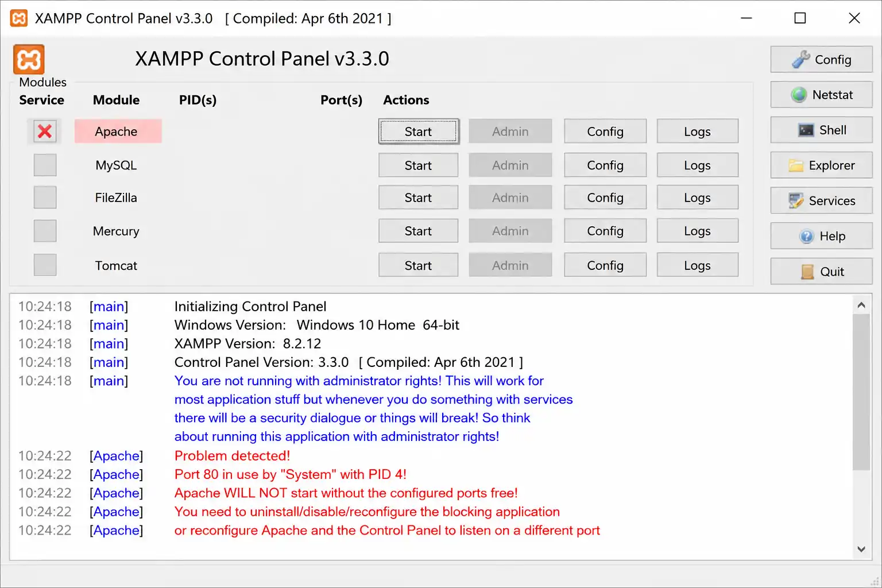882x588 pixels.
Task: Click the Port(s) column header
Action: pos(341,100)
